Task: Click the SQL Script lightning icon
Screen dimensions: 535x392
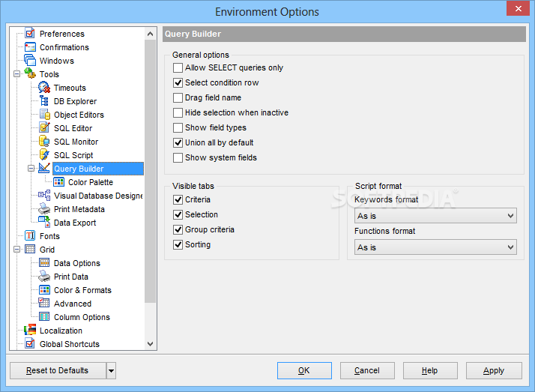Action: click(x=44, y=155)
